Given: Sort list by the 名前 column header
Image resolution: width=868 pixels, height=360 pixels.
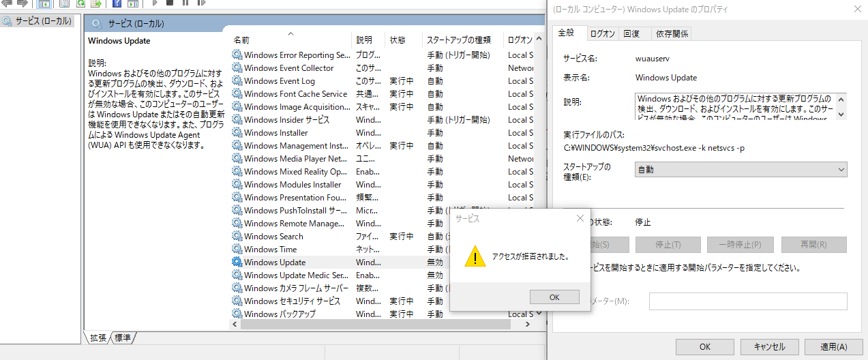Looking at the screenshot, I should click(291, 40).
